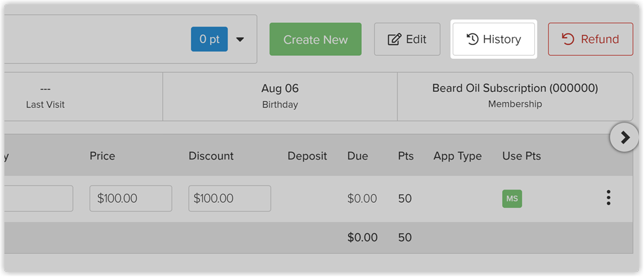This screenshot has height=277, width=644.
Task: Open the dropdown arrow beside 0 pt
Action: [x=240, y=39]
